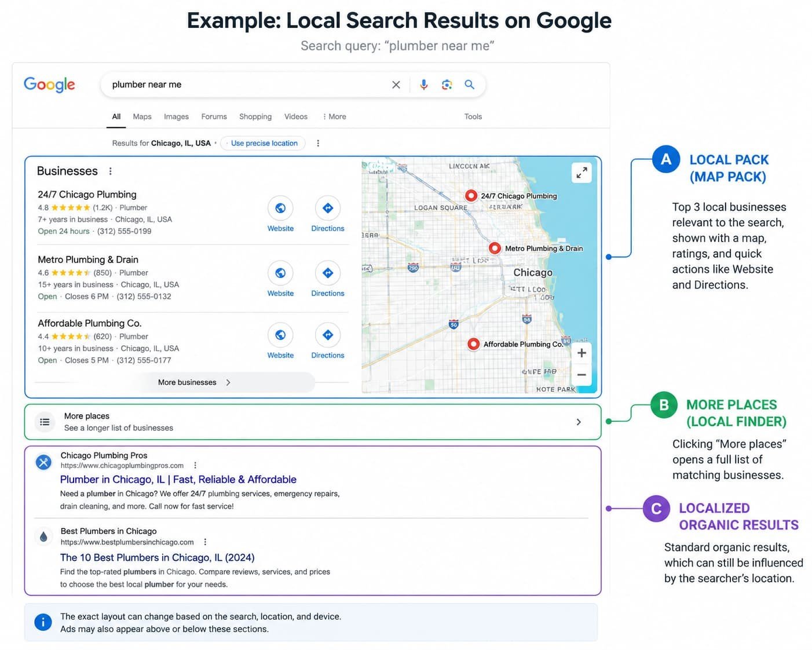This screenshot has width=812, height=650.
Task: Click phone number (312) 555-0199
Action: [x=125, y=231]
